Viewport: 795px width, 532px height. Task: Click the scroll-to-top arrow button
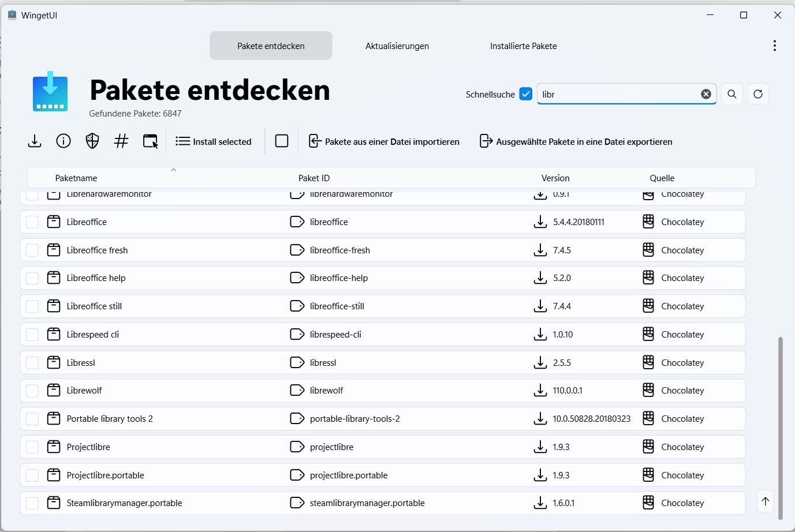(766, 501)
